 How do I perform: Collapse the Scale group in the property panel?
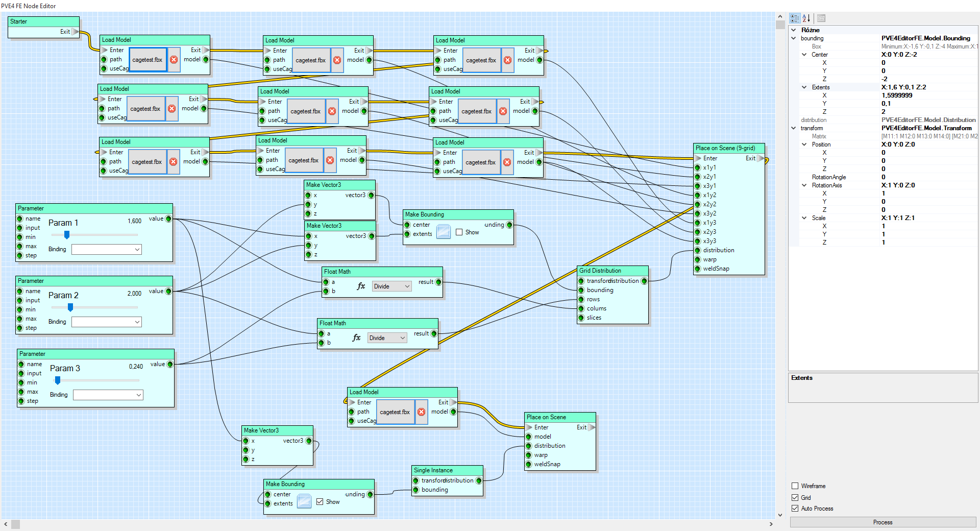pos(804,218)
